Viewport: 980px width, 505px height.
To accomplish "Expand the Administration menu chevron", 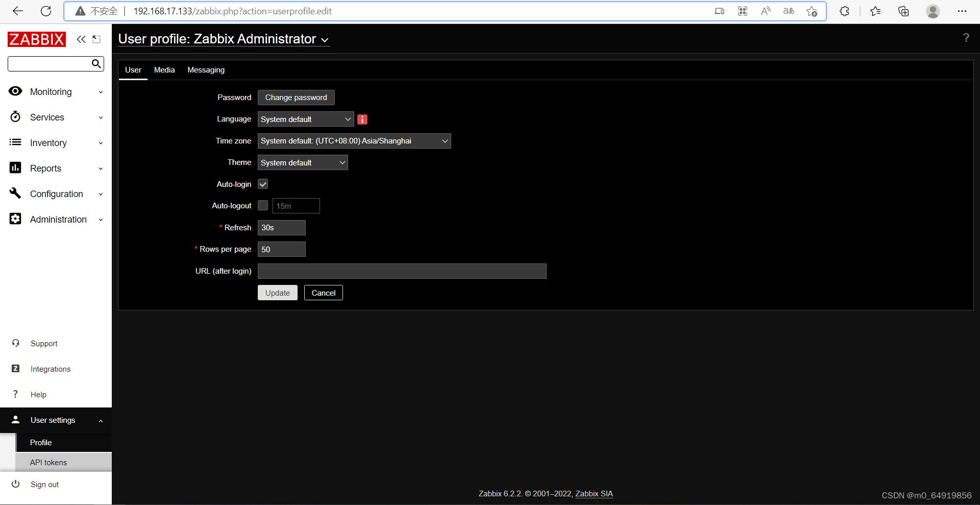I will [x=101, y=220].
